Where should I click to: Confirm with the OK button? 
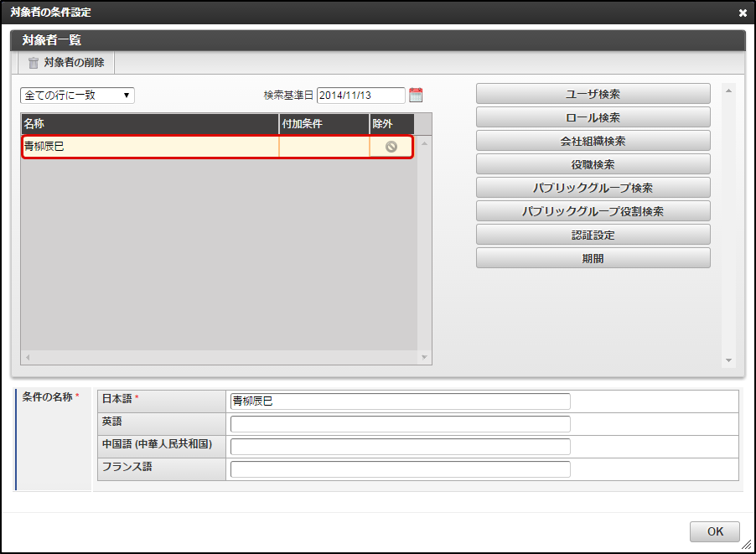point(715,531)
